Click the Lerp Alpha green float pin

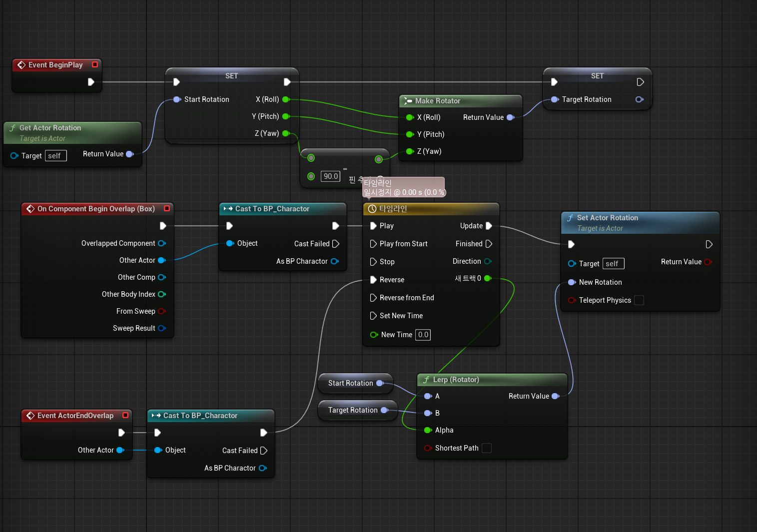click(428, 430)
